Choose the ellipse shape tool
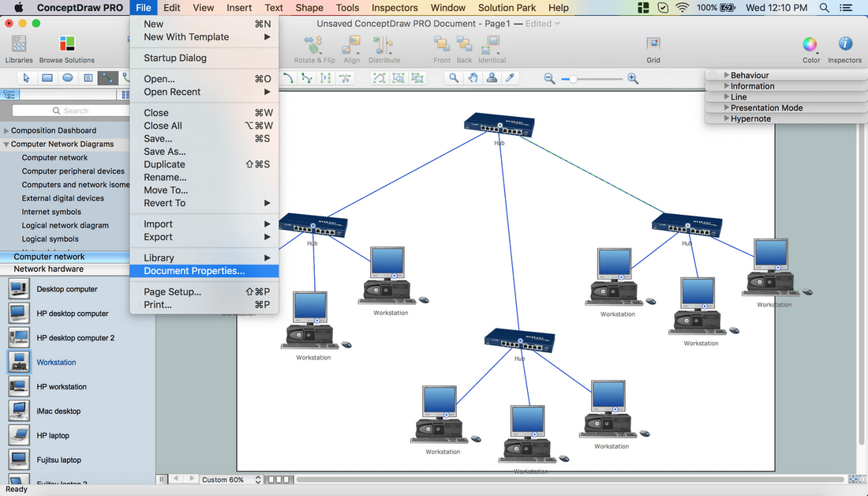Screen dimensions: 868x496 68,78
